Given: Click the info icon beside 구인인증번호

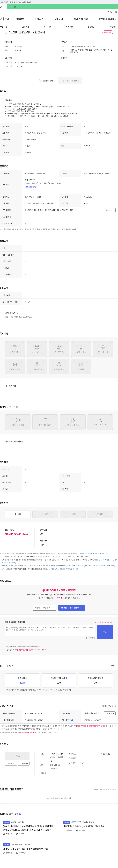Looking at the screenshot, I should [72, 720].
